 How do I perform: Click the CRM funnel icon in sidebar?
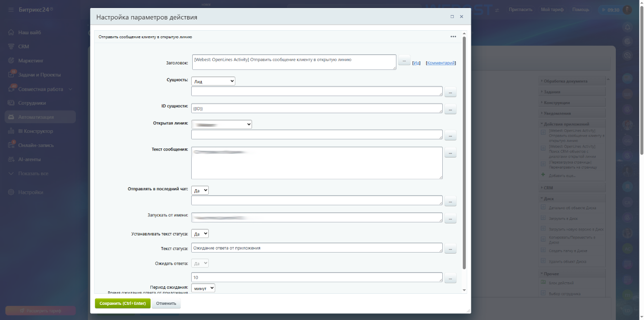[x=12, y=46]
